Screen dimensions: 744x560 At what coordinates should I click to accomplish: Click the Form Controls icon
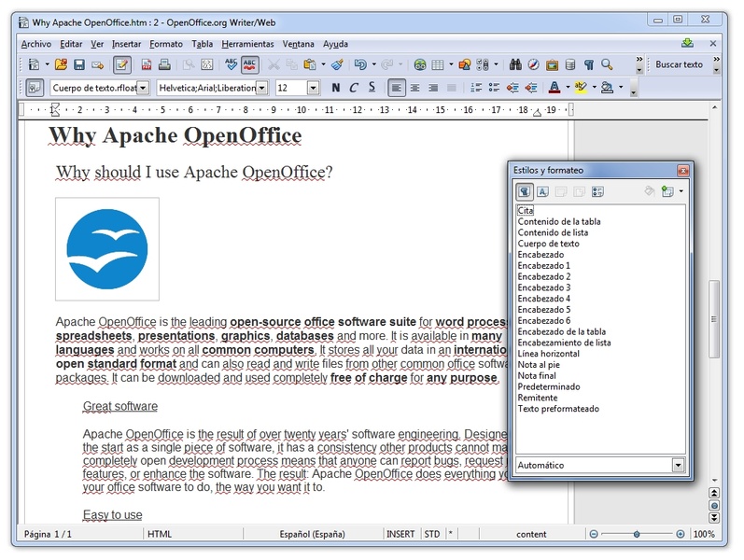pos(483,64)
